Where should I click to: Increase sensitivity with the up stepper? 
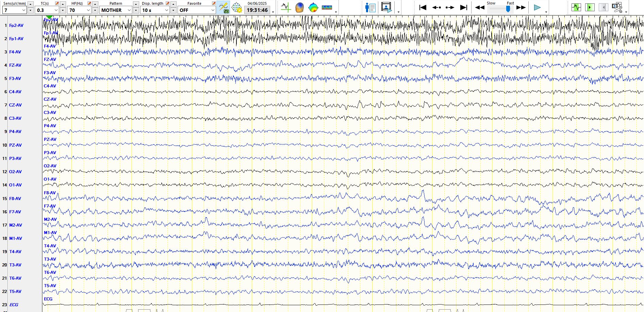click(x=30, y=4)
